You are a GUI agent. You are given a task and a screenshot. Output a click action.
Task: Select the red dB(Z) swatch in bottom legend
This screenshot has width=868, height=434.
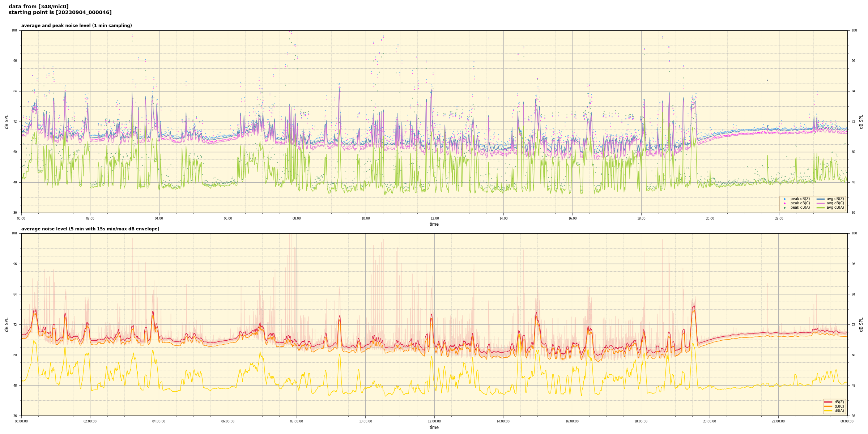pyautogui.click(x=828, y=402)
